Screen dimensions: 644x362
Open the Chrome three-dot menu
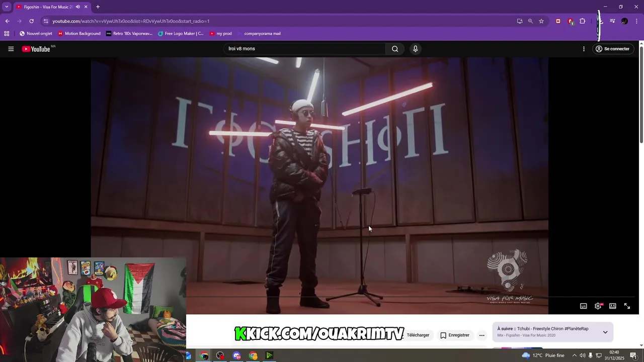tap(636, 21)
